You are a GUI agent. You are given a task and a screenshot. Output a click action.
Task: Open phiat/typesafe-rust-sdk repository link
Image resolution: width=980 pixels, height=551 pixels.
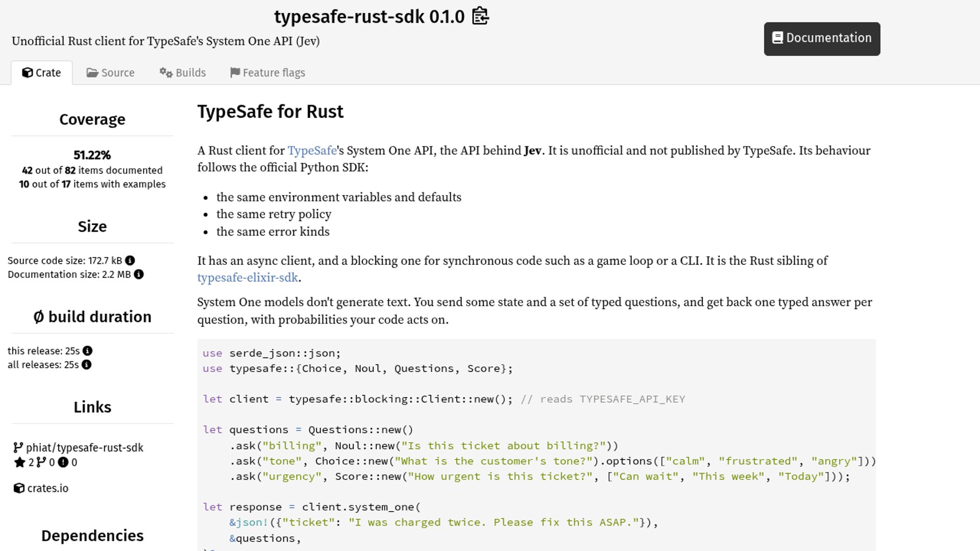click(x=79, y=448)
